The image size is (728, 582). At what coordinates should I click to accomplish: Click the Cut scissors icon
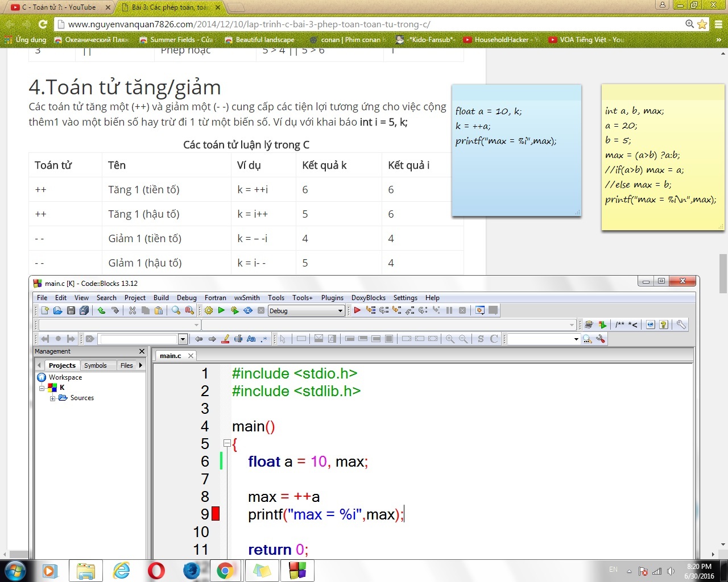point(133,310)
